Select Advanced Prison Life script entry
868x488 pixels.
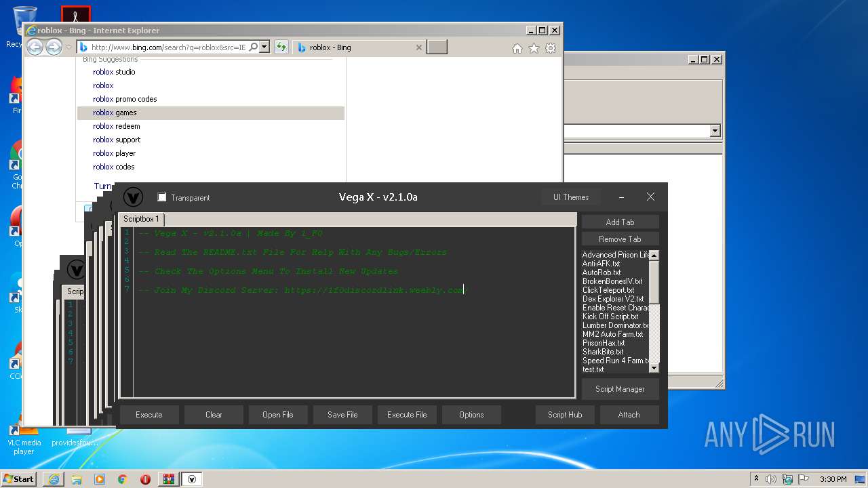(x=616, y=255)
